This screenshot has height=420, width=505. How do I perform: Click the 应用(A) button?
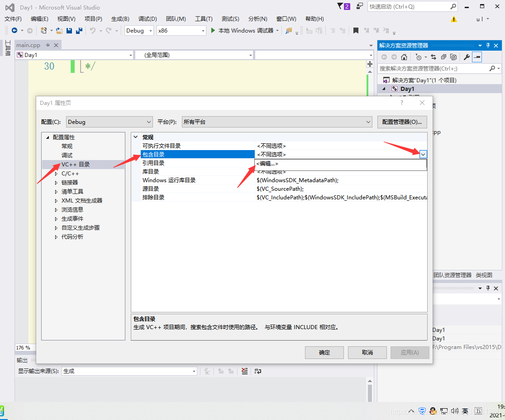pos(410,353)
